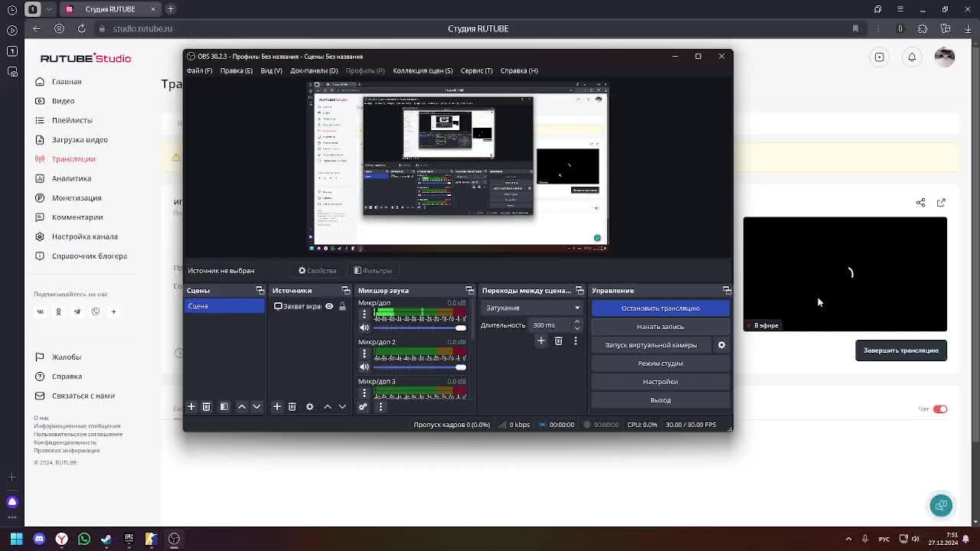980x551 pixels.
Task: Open Сервис menu in OBS
Action: point(476,70)
